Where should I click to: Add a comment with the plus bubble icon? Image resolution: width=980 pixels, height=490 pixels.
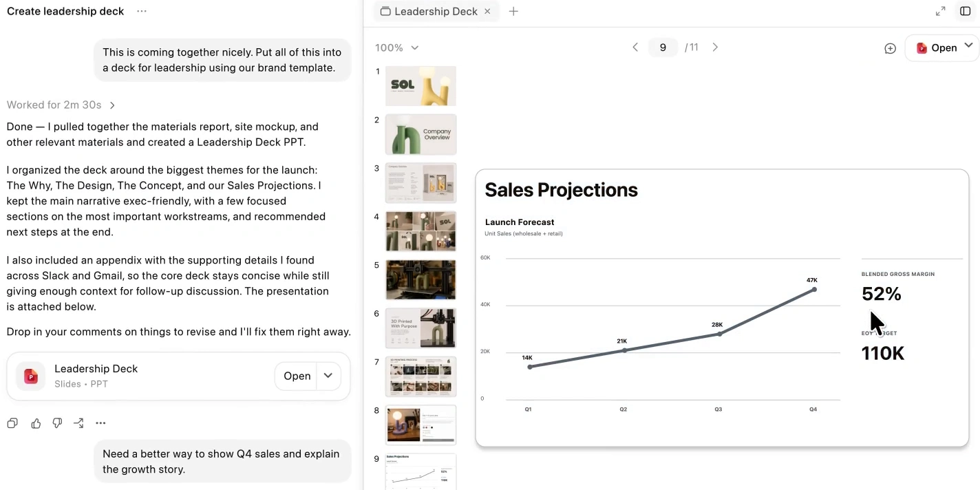click(890, 48)
